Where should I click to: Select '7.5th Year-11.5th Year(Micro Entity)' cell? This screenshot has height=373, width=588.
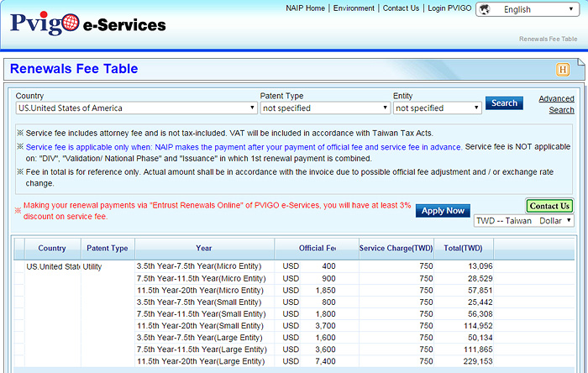[x=202, y=279]
